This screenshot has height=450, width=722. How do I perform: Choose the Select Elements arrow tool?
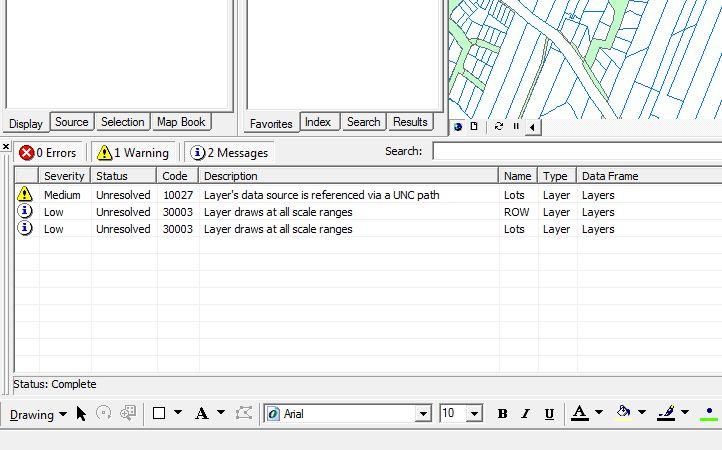(x=82, y=414)
